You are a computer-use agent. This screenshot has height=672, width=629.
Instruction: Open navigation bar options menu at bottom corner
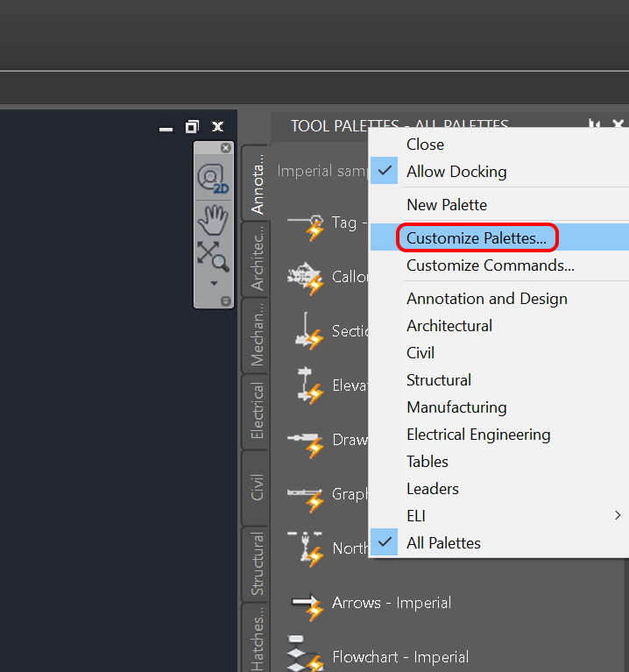pyautogui.click(x=226, y=301)
